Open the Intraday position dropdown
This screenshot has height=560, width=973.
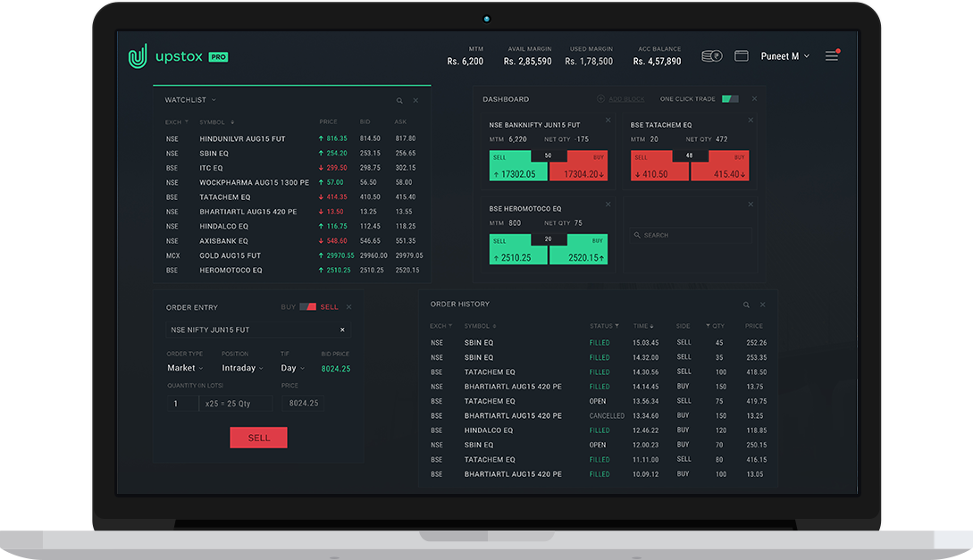click(243, 368)
